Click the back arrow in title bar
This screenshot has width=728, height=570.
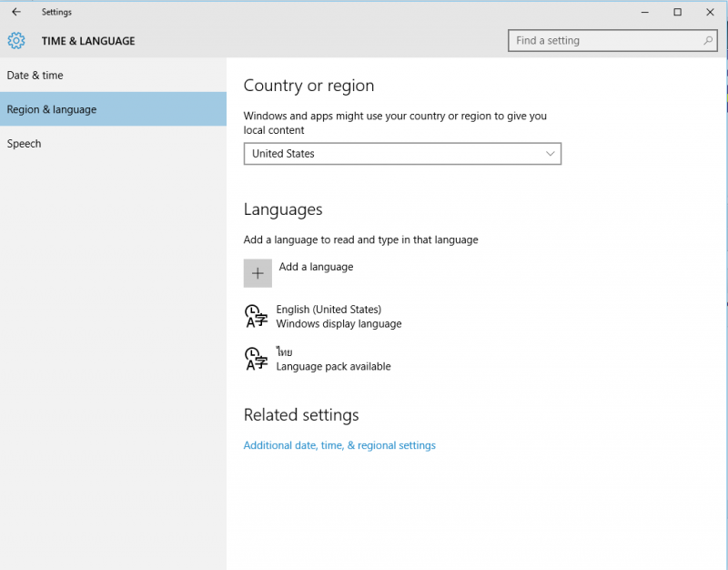pos(16,12)
